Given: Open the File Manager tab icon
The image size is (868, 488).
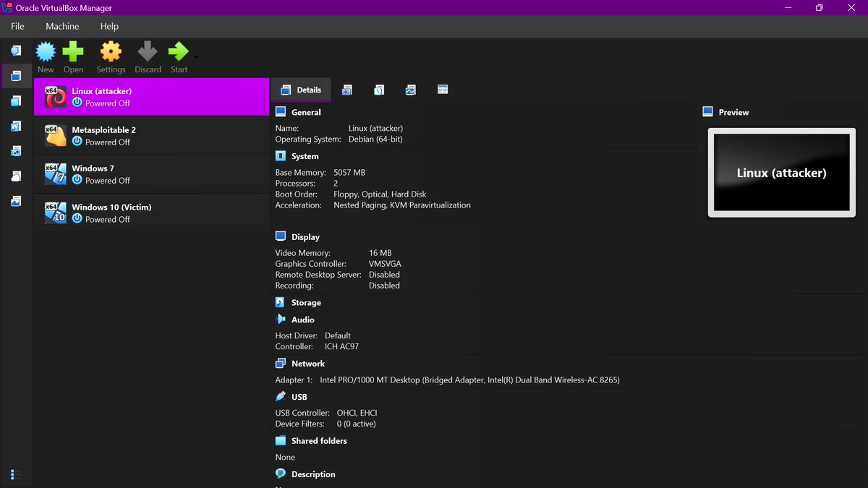Looking at the screenshot, I should click(443, 90).
